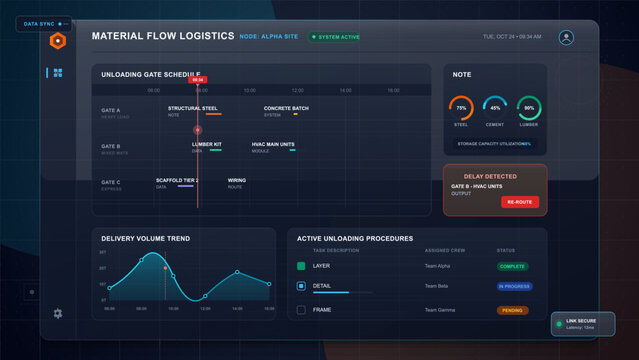Click the Data Sync status badge
Viewport: 639px width, 360px height.
[44, 24]
